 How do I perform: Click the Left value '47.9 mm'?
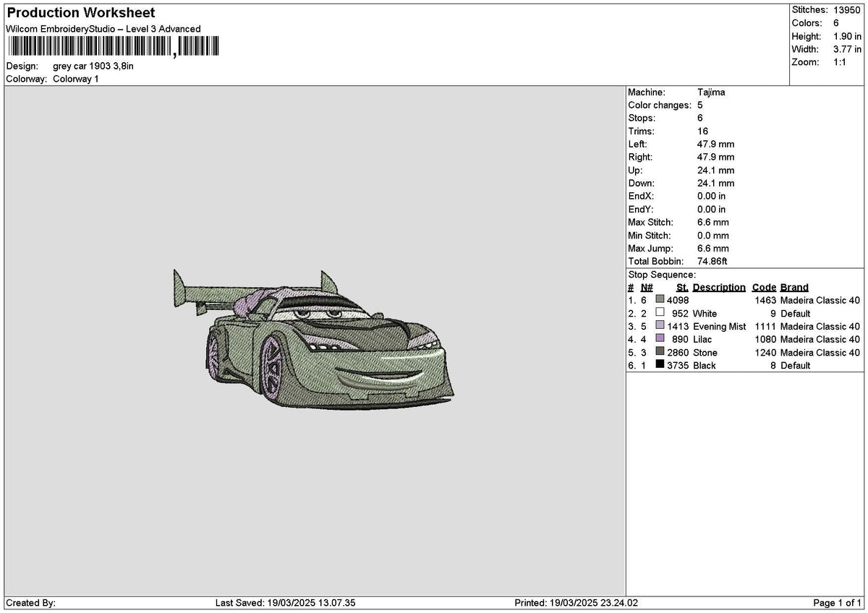point(715,145)
